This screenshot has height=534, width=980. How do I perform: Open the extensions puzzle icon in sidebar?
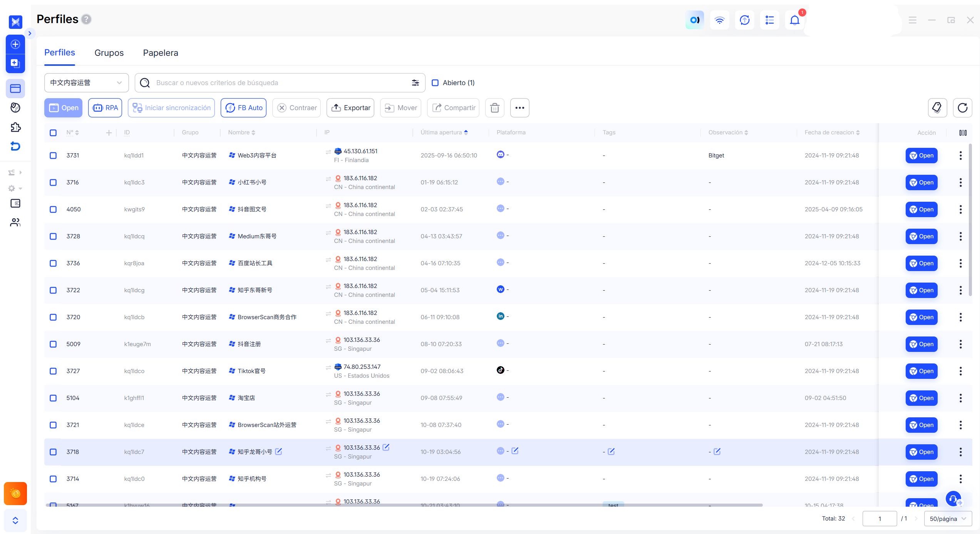[x=15, y=127]
